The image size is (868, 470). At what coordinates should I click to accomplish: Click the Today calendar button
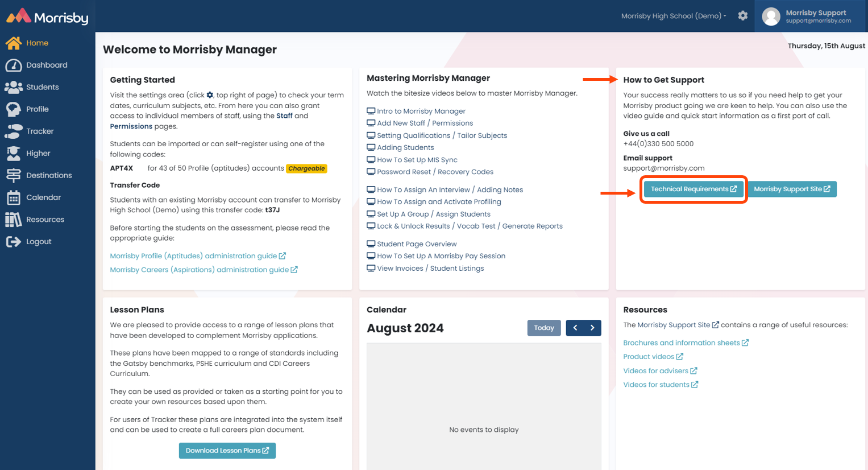(544, 328)
